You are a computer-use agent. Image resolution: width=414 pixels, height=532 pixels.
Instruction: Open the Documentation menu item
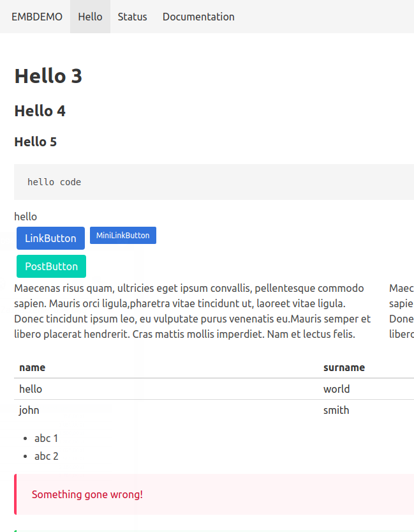coord(198,17)
